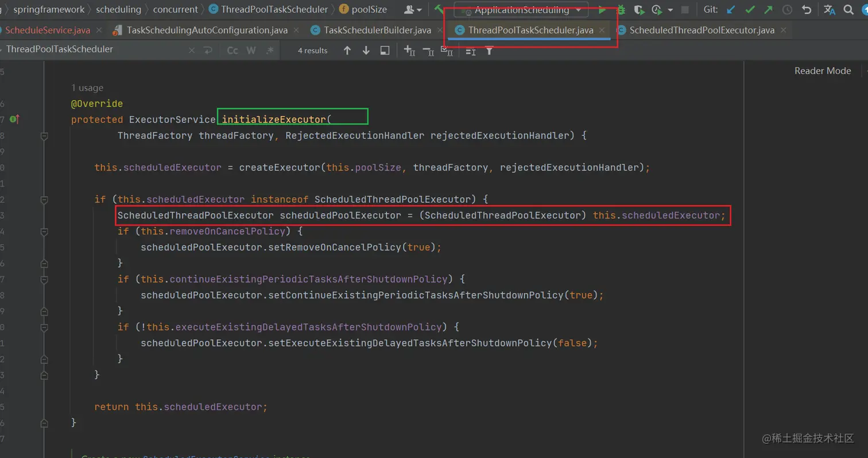This screenshot has width=868, height=458.
Task: Click springframework in the breadcrumb bar
Action: (49, 9)
